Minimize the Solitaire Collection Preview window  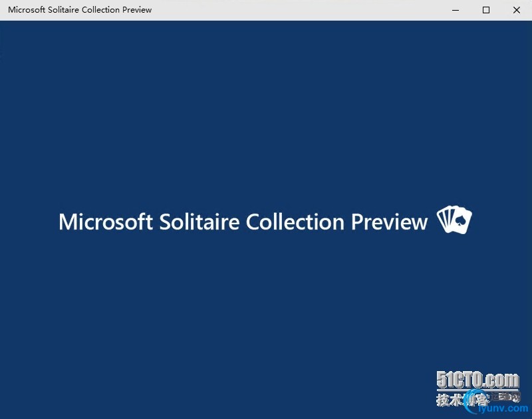(456, 10)
